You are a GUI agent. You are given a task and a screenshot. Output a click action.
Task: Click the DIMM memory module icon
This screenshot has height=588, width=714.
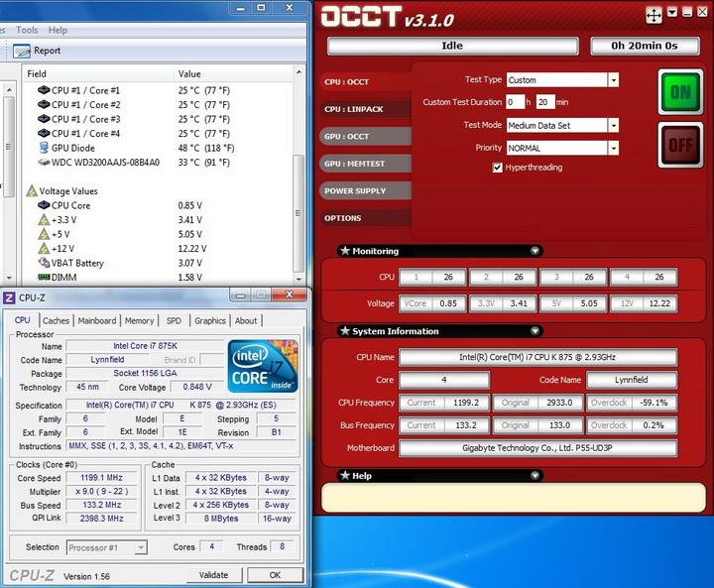coord(44,277)
